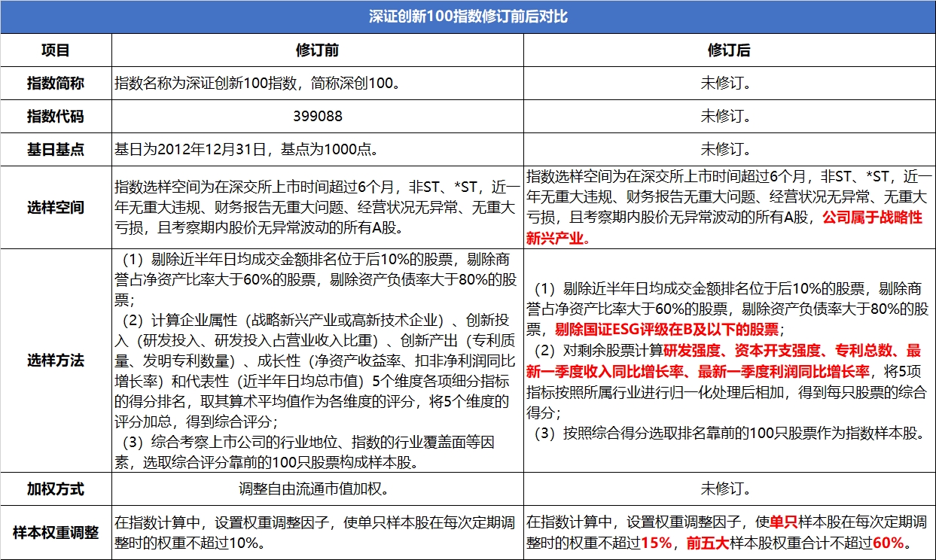
Task: Click 未修订 in the 加权方式 row
Action: pos(729,489)
